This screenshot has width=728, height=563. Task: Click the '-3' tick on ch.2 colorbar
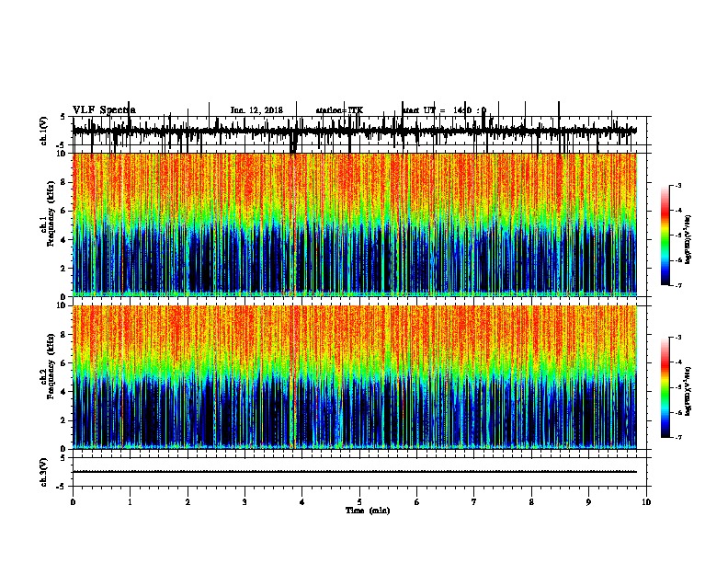tap(677, 338)
